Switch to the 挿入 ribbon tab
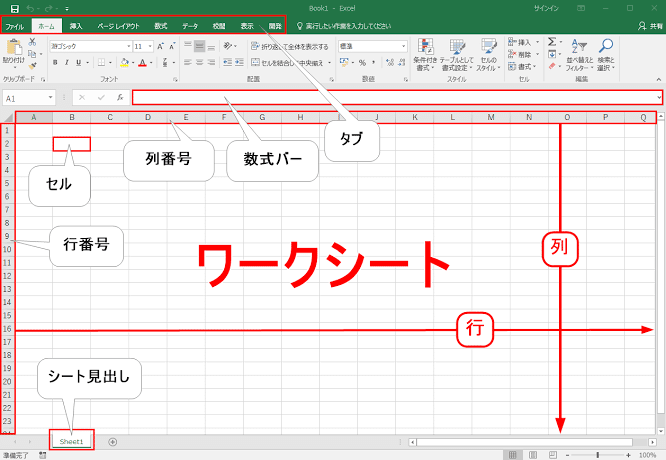 point(76,26)
